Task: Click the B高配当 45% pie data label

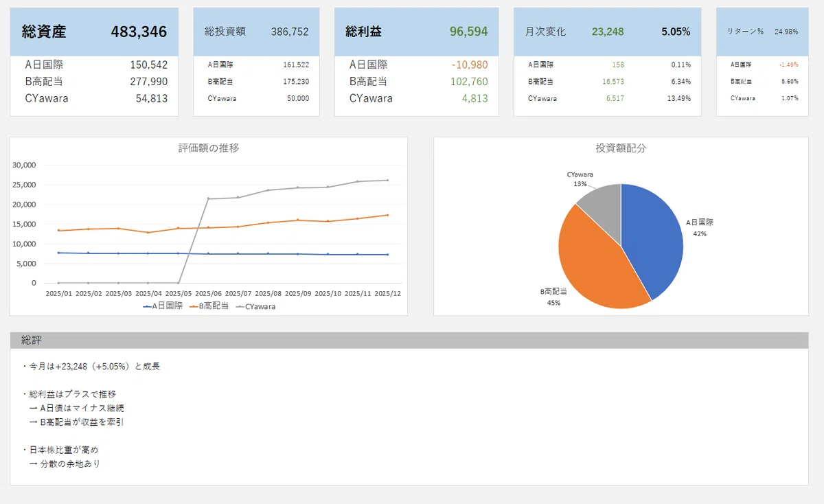Action: [x=554, y=297]
